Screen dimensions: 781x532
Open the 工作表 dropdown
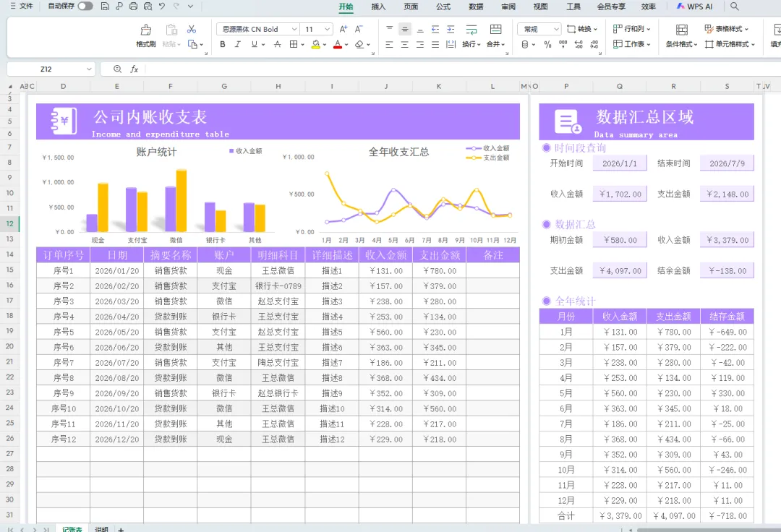point(631,44)
